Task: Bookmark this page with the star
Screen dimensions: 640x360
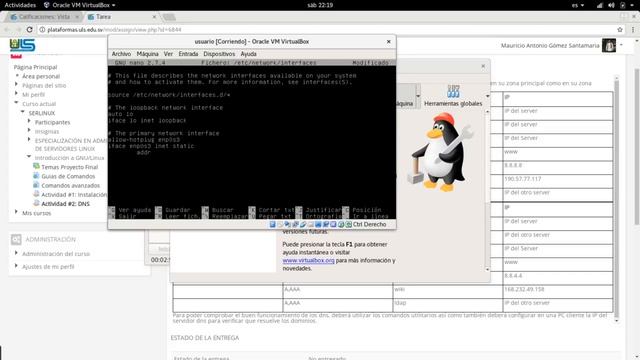Action: click(620, 29)
